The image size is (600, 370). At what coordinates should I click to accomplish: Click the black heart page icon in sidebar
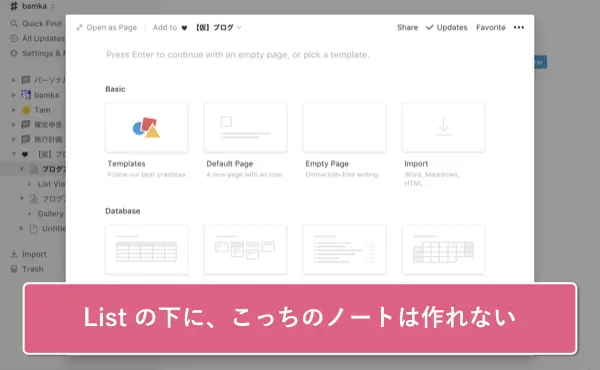(x=25, y=155)
